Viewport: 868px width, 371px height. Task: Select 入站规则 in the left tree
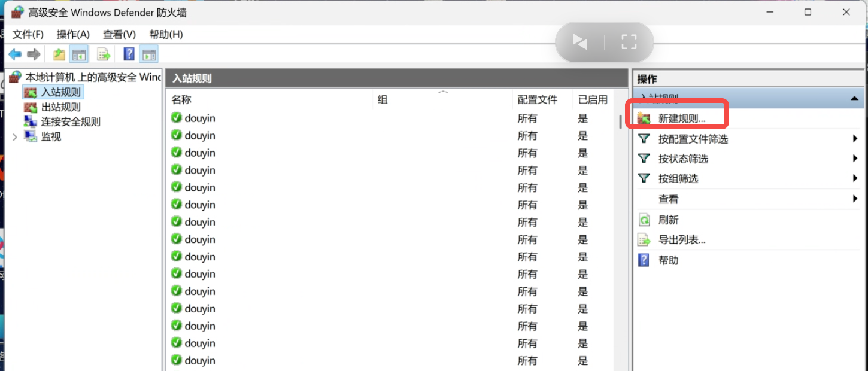53,92
